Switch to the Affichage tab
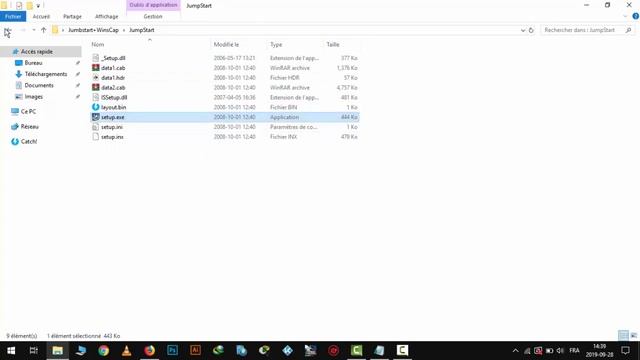This screenshot has width=640, height=360. click(107, 16)
